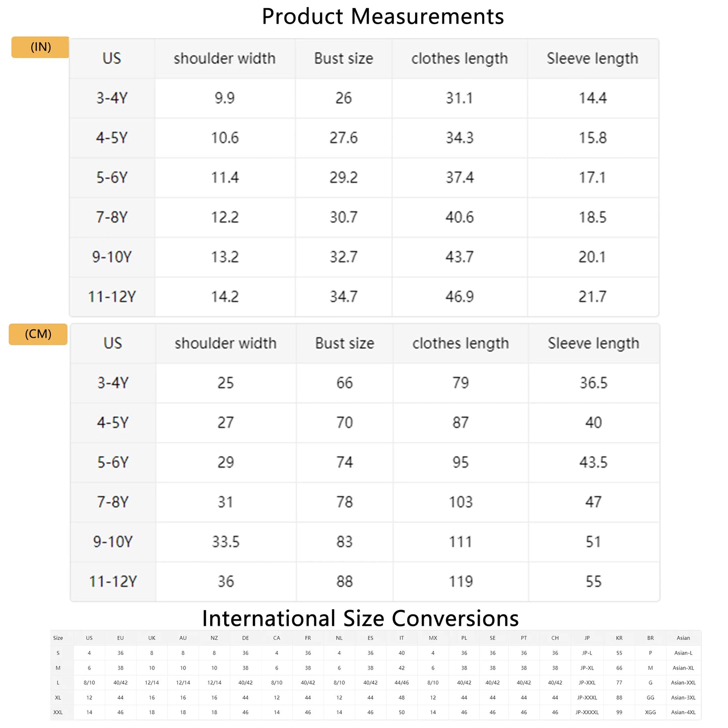Screen dimensions: 728x728
Task: Click the 119 clothes length cell
Action: [460, 582]
